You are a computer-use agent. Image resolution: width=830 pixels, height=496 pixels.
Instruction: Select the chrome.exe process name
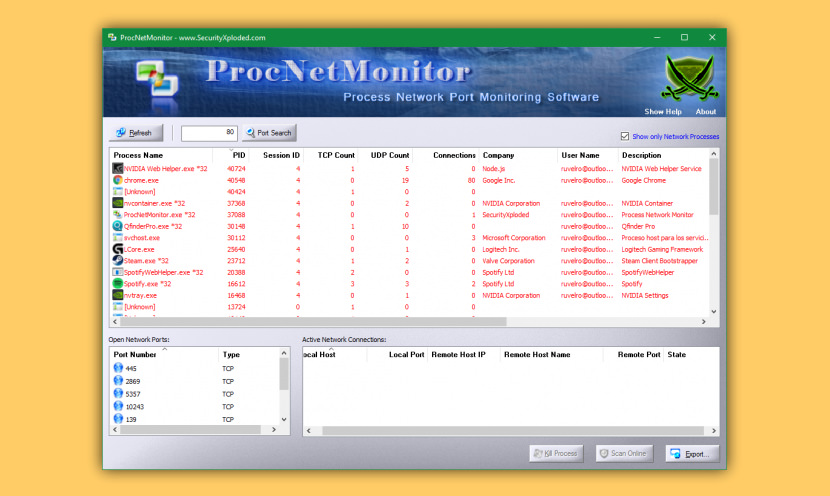[x=141, y=181]
